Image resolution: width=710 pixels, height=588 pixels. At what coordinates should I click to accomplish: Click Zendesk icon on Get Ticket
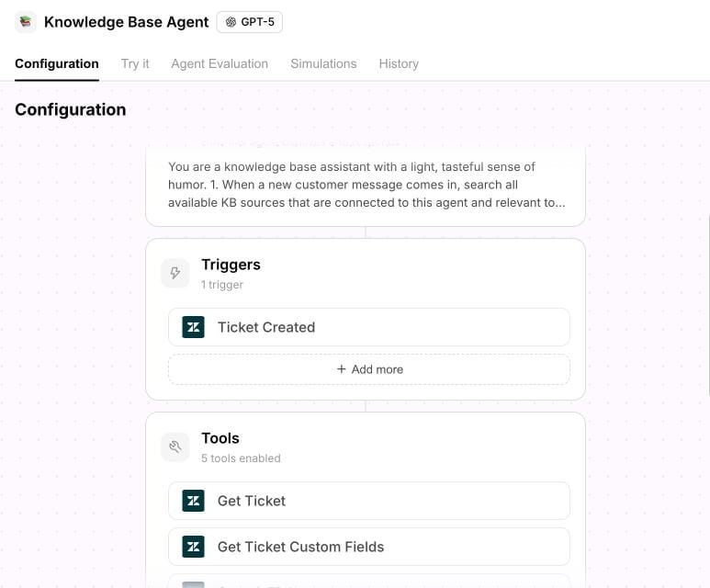(x=194, y=501)
